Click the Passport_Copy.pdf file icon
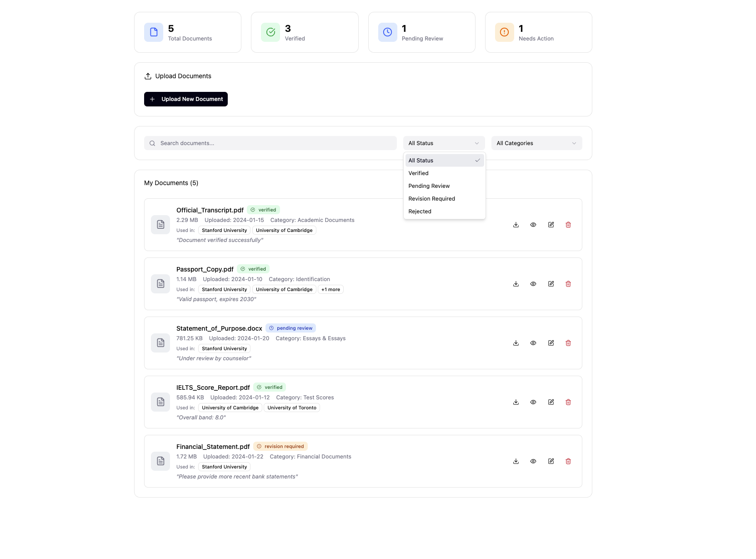756x559 pixels. 160,284
